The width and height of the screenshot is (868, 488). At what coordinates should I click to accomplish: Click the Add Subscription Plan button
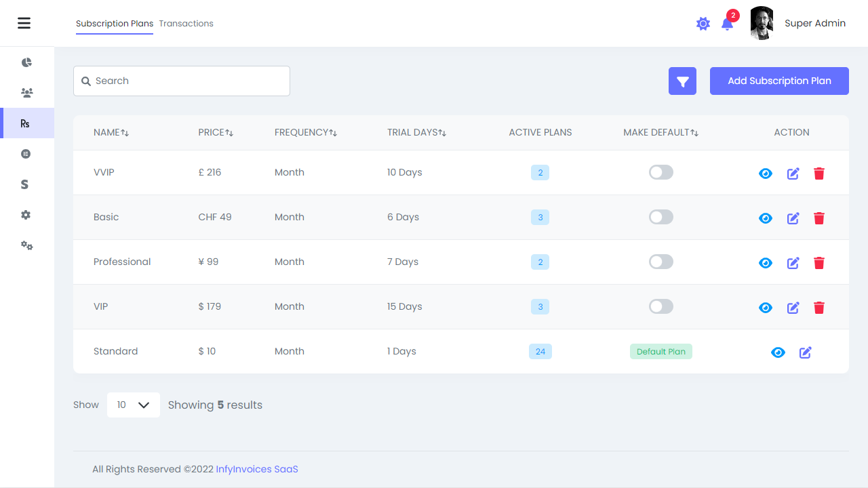[779, 81]
